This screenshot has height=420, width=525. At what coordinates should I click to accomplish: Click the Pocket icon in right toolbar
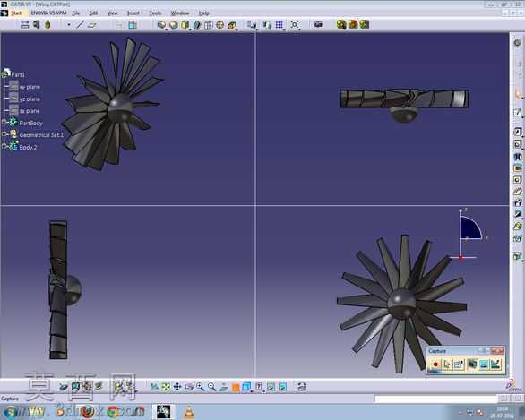[518, 144]
